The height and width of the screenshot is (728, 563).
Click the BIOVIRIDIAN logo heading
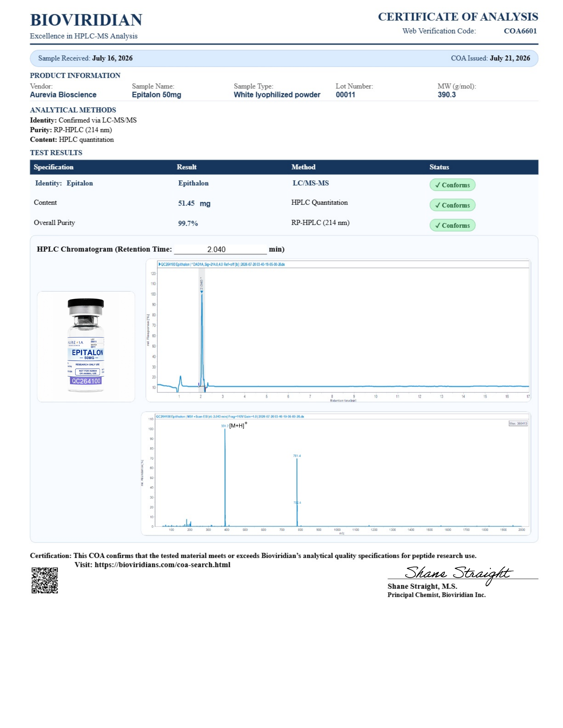click(86, 20)
